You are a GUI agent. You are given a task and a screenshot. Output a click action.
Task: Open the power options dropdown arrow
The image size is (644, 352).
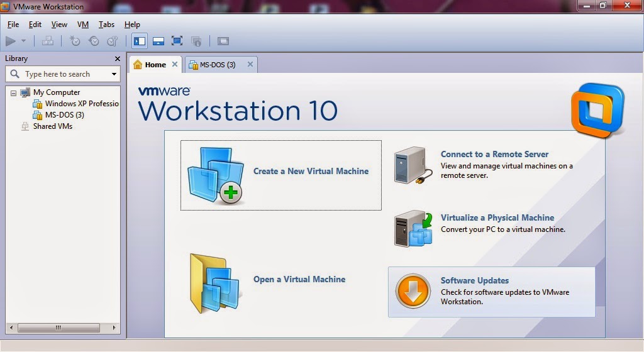point(23,41)
